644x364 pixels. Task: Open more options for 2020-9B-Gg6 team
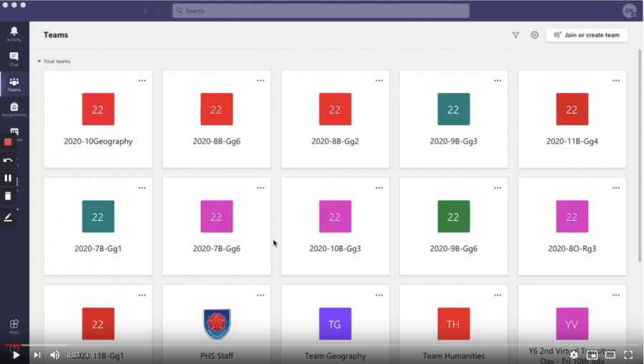(x=497, y=188)
